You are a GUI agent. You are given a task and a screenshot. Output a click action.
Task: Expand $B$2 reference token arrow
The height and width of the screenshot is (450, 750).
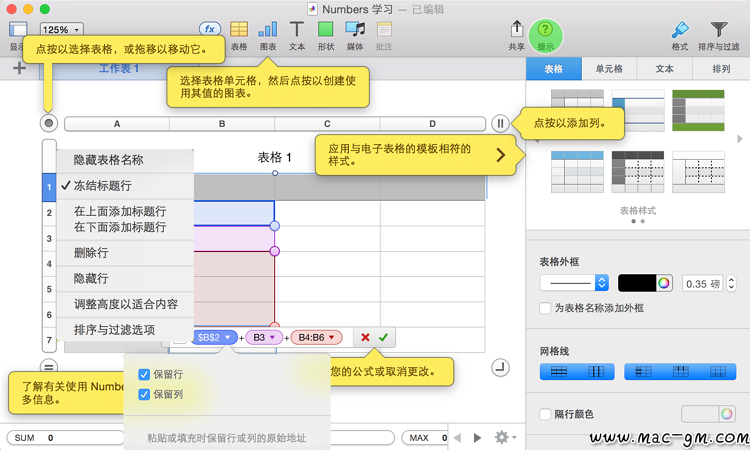228,337
